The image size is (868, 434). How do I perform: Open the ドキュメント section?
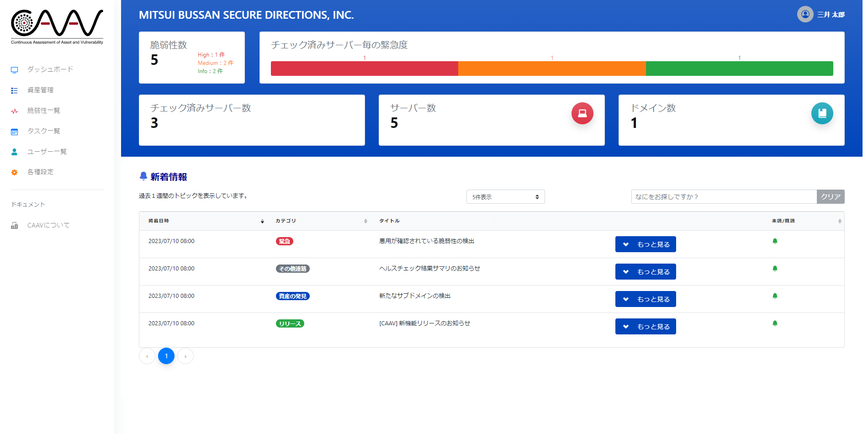27,204
